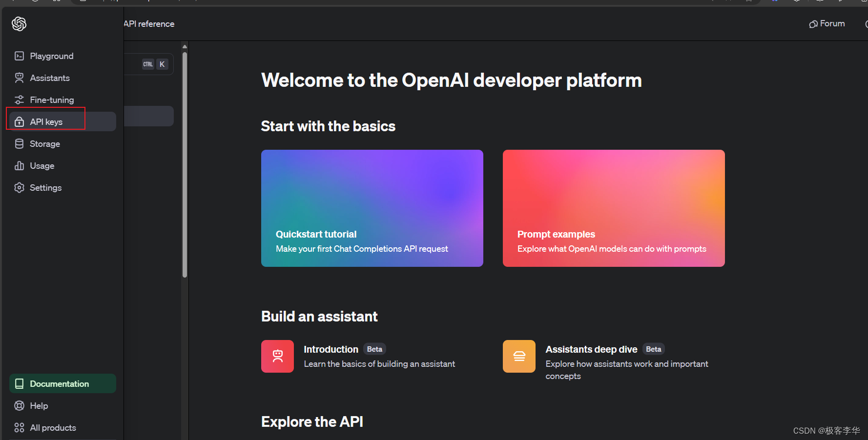This screenshot has height=440, width=868.
Task: Go to the Assistants page
Action: coord(62,78)
